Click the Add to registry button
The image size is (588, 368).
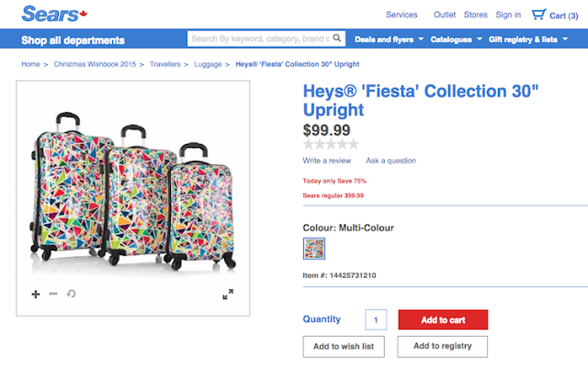(443, 346)
